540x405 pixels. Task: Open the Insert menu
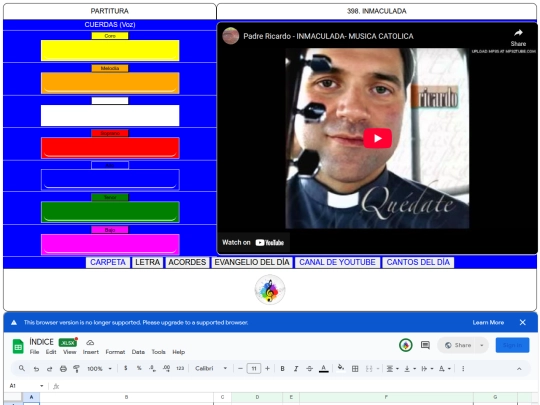click(91, 352)
